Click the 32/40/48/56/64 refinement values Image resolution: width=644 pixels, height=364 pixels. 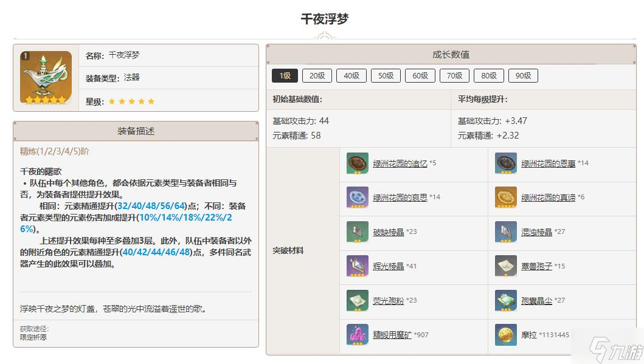click(x=151, y=205)
